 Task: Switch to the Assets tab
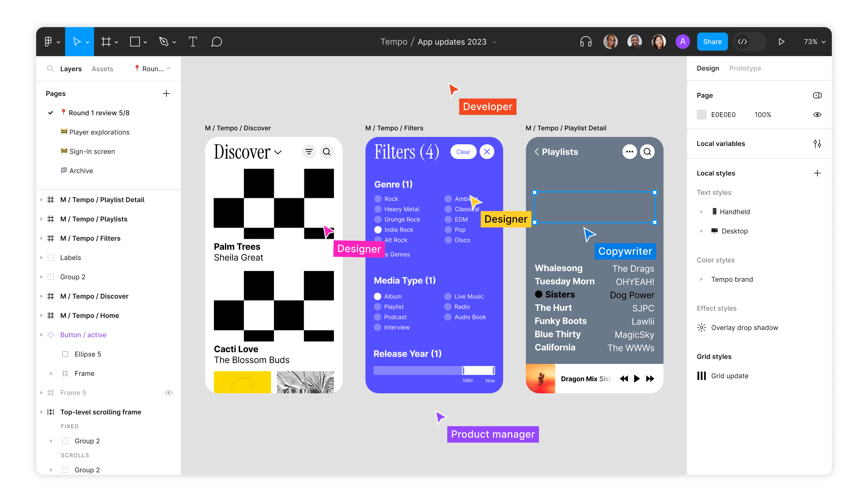102,68
